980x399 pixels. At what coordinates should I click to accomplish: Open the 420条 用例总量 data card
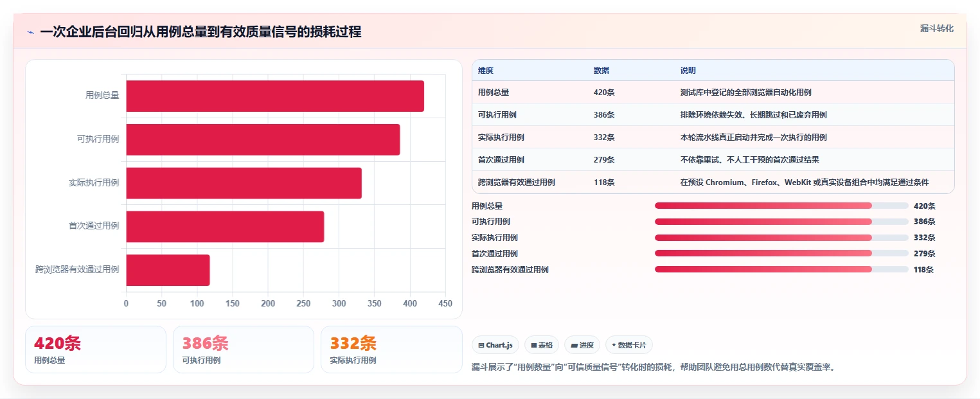(x=96, y=350)
